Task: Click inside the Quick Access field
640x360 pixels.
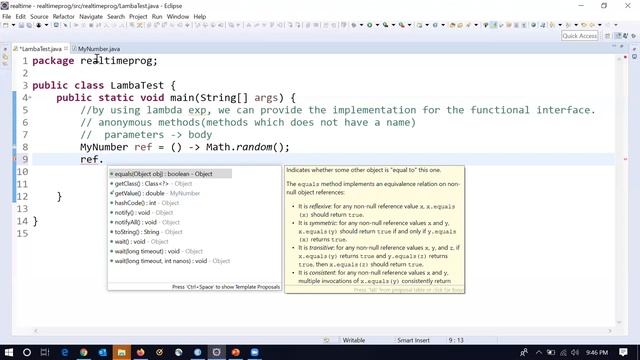Action: pyautogui.click(x=580, y=36)
